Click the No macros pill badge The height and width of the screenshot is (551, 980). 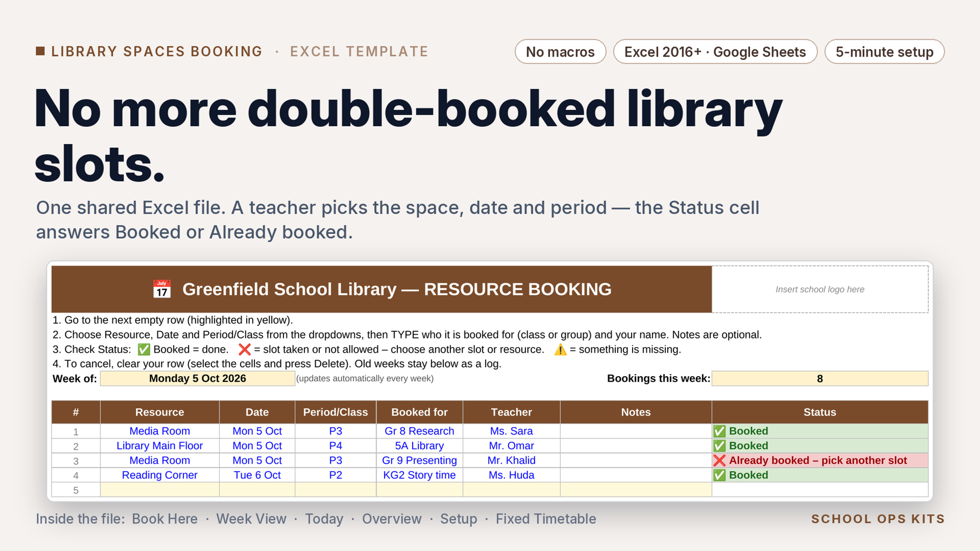(x=560, y=52)
